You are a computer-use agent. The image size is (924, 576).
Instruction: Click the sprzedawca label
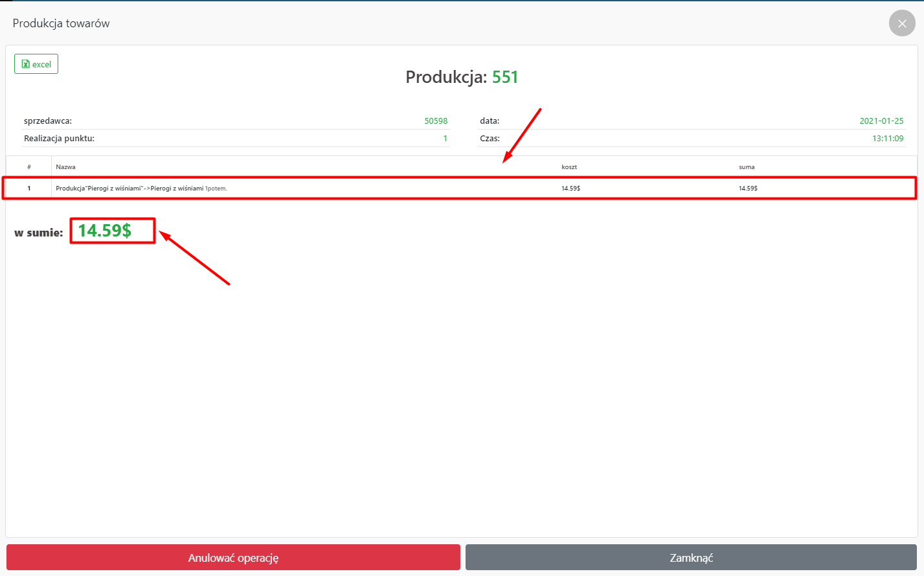(x=48, y=121)
